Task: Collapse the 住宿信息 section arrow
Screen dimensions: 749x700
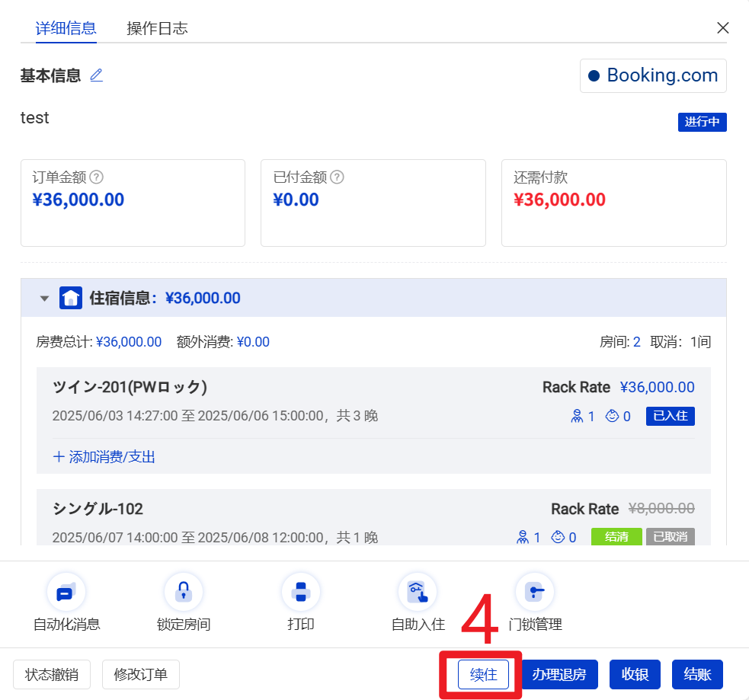Action: tap(44, 299)
